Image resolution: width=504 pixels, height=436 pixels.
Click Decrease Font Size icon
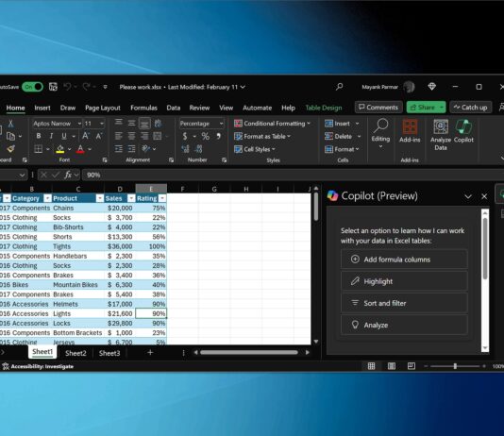pos(99,136)
